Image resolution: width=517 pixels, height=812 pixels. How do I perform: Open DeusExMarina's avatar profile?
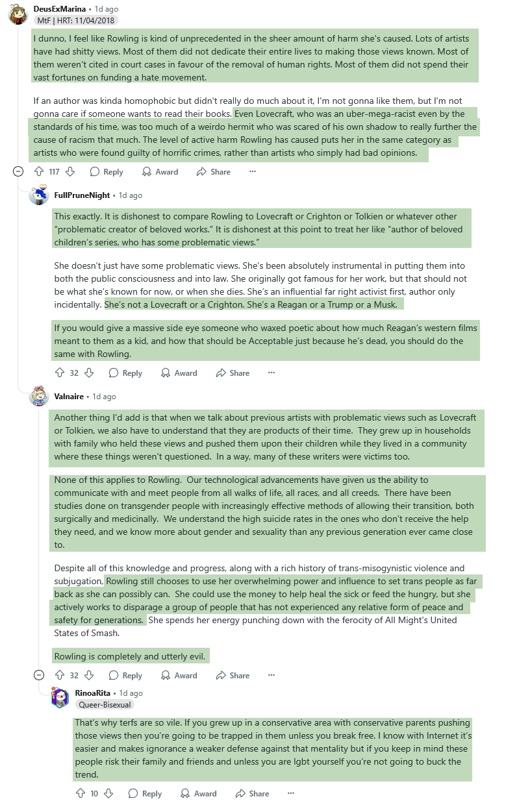point(18,14)
